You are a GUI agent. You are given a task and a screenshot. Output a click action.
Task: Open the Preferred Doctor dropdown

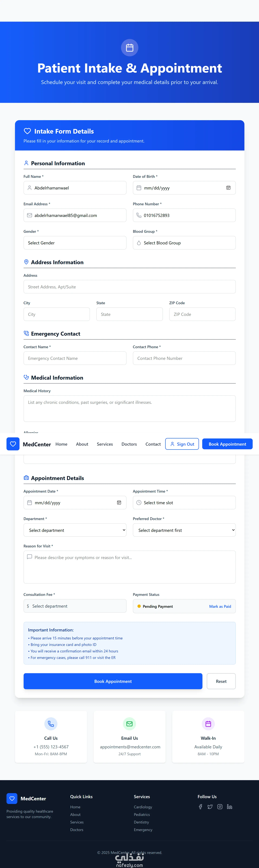pos(184,530)
